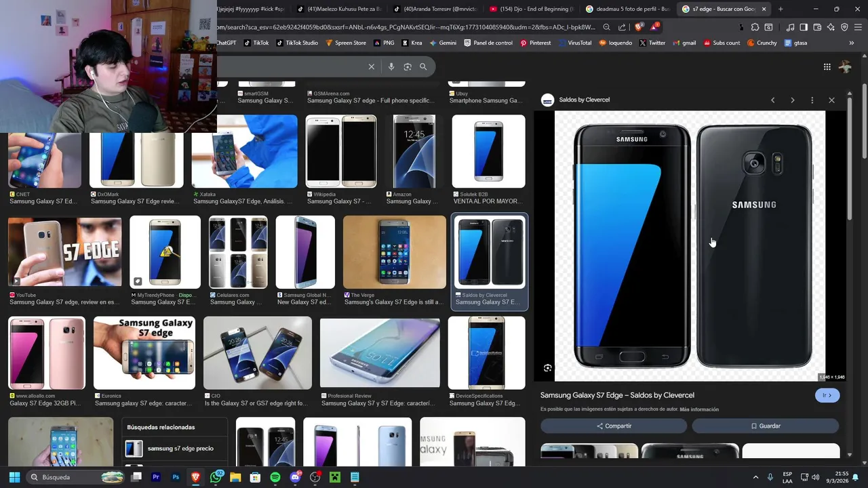Open the DeviceSpecifications result image
This screenshot has height=488, width=868.
[487, 353]
